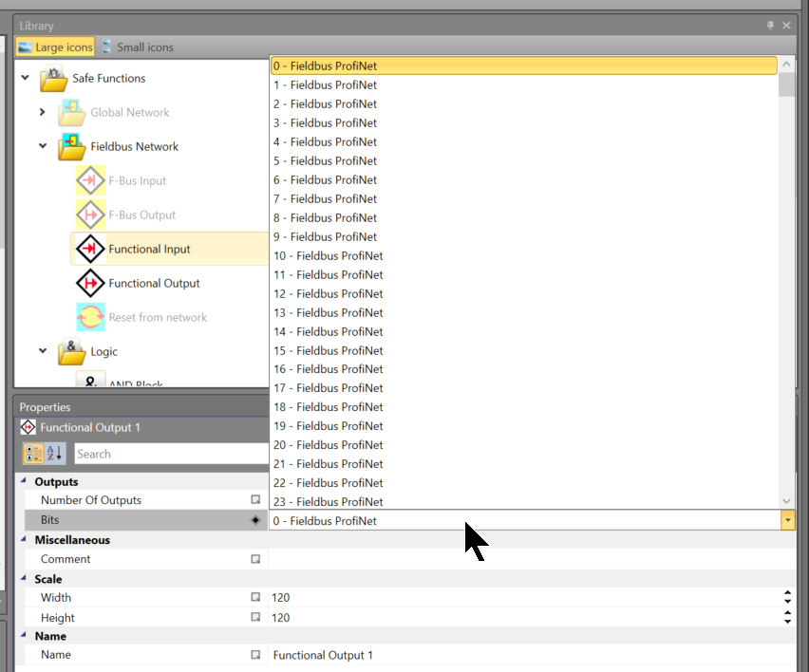Collapse the Name property group
Screen dimensions: 809x672
(23, 635)
